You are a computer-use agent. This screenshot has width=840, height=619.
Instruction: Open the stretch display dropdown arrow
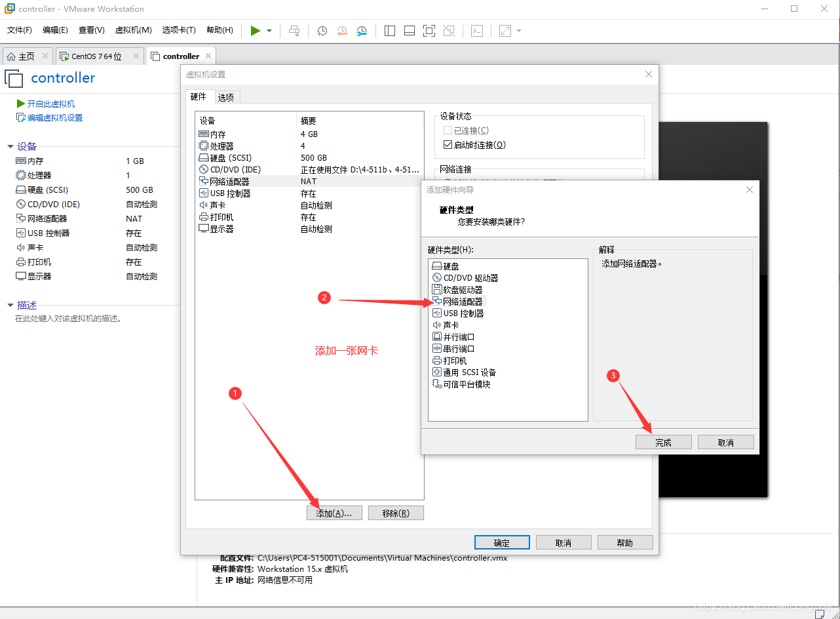pos(519,31)
